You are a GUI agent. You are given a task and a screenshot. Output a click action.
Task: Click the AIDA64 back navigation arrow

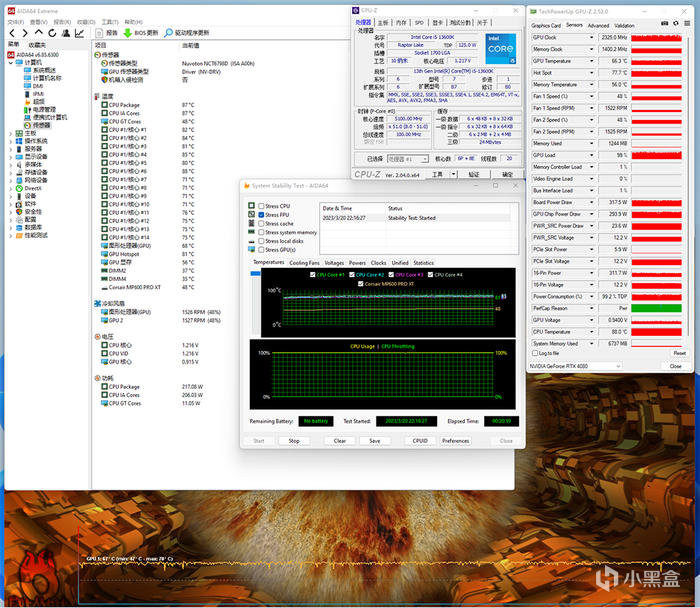[x=12, y=33]
